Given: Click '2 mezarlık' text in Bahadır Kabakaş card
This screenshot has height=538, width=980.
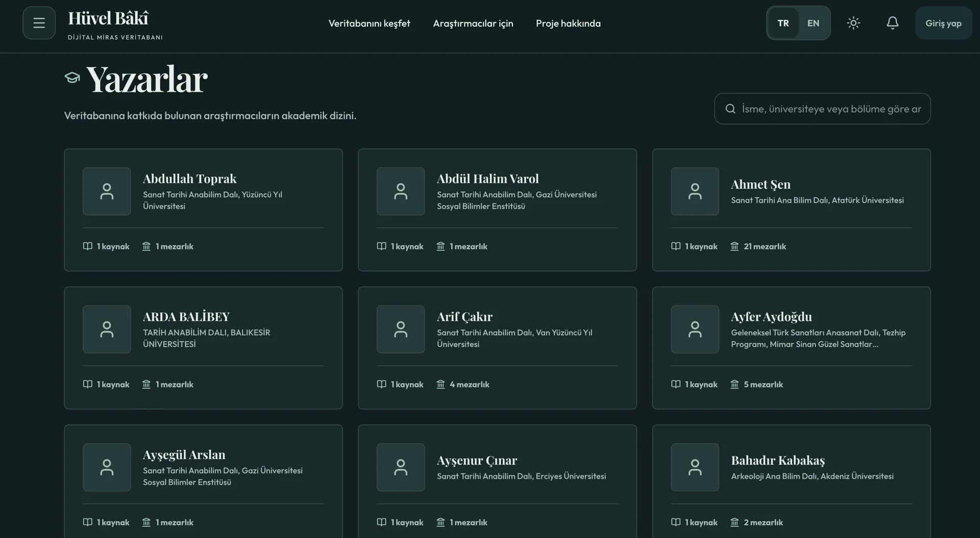Looking at the screenshot, I should click(x=763, y=523).
